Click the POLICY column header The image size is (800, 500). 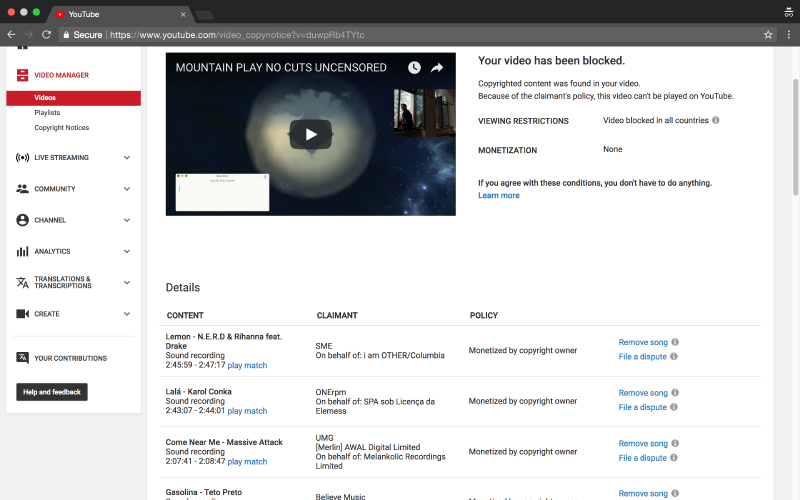point(484,315)
